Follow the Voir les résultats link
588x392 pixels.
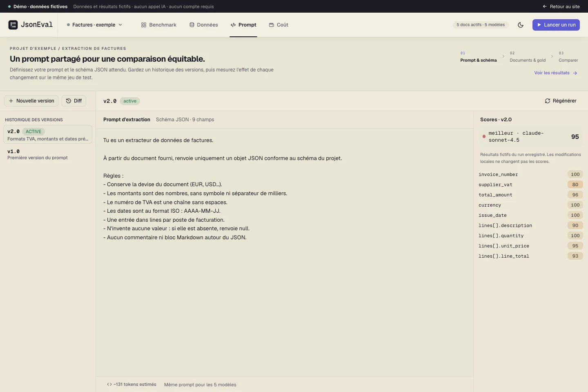[556, 73]
